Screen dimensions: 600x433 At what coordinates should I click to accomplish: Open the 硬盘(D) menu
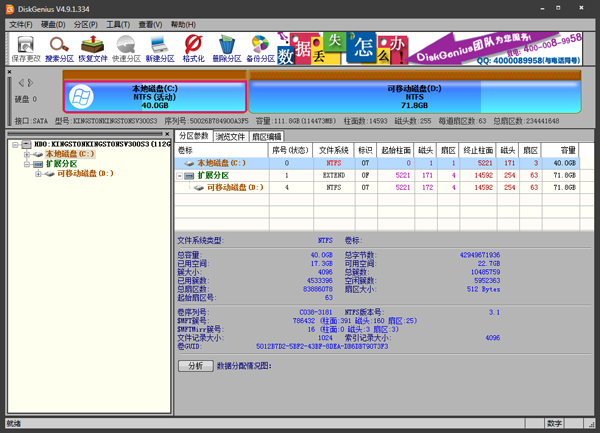click(53, 25)
